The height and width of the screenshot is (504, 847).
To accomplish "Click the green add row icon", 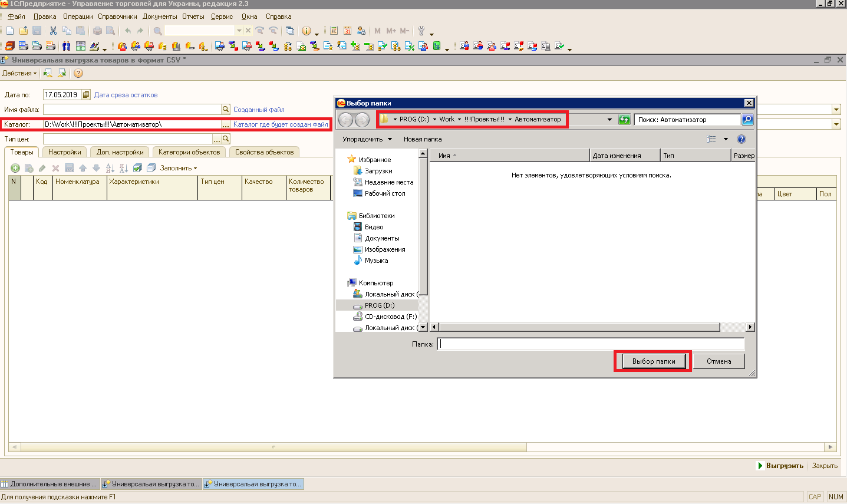I will (x=15, y=168).
